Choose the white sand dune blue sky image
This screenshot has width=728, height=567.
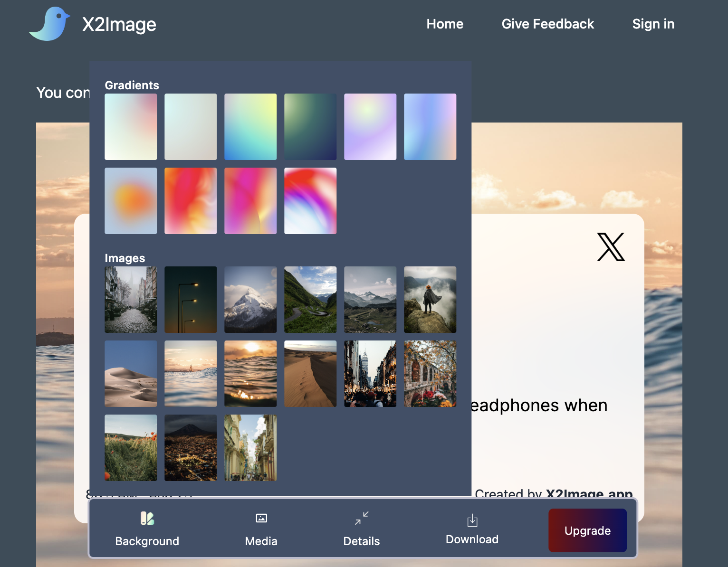(131, 374)
